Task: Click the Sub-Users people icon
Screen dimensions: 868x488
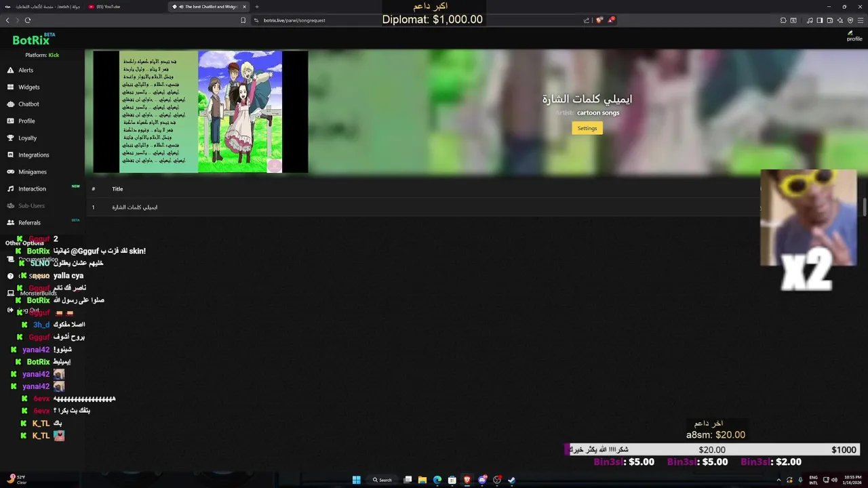Action: click(11, 206)
